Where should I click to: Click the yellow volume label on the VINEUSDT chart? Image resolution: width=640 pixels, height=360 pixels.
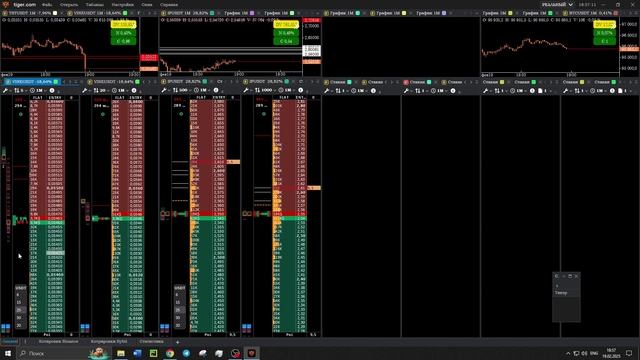(123, 24)
